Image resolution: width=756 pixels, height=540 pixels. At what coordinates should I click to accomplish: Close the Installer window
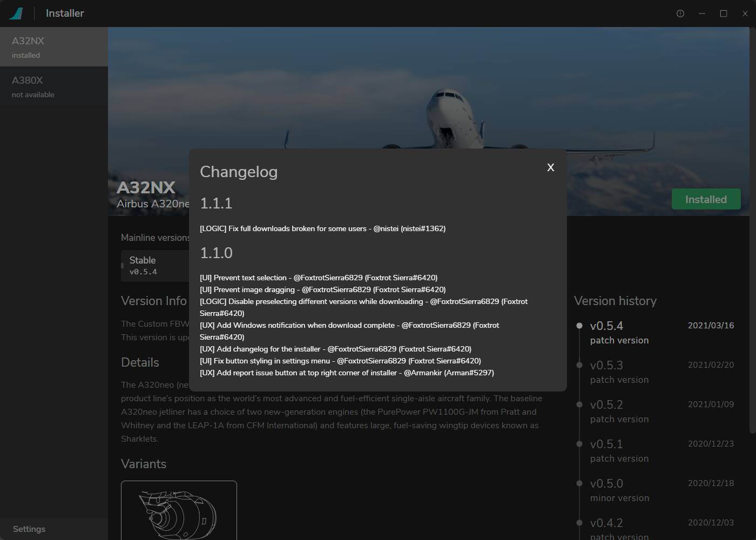[x=745, y=13]
